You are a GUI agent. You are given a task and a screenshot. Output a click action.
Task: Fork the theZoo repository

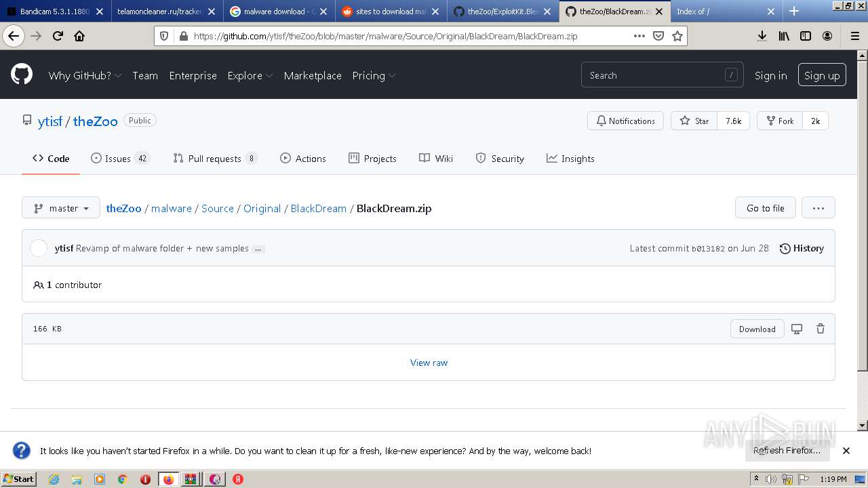[x=780, y=121]
